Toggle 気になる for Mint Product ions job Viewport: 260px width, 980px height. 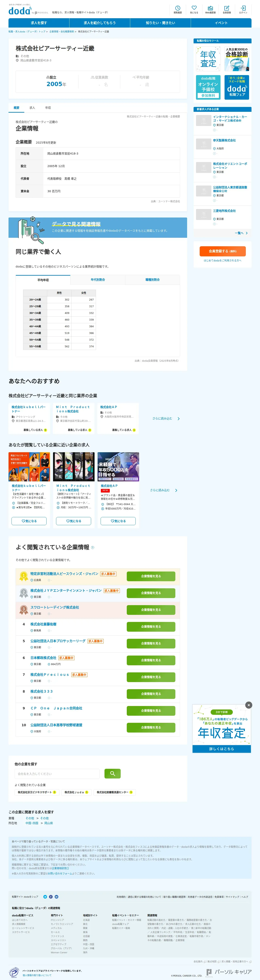tap(73, 521)
